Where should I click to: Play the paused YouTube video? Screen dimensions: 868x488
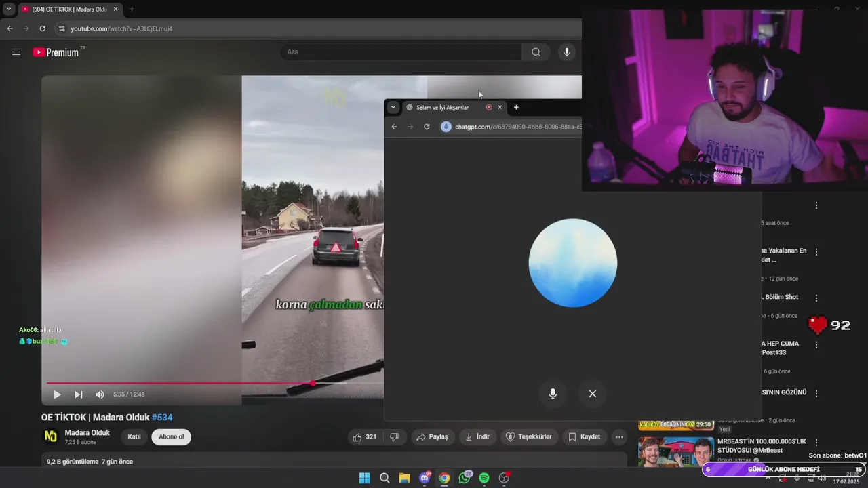pos(57,394)
